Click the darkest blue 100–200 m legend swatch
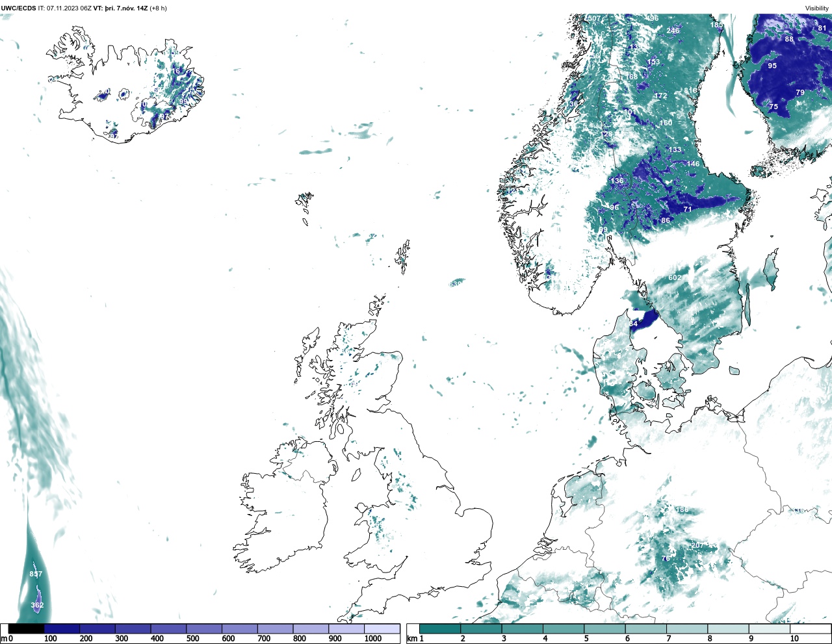Image resolution: width=832 pixels, height=644 pixels. coord(62,628)
